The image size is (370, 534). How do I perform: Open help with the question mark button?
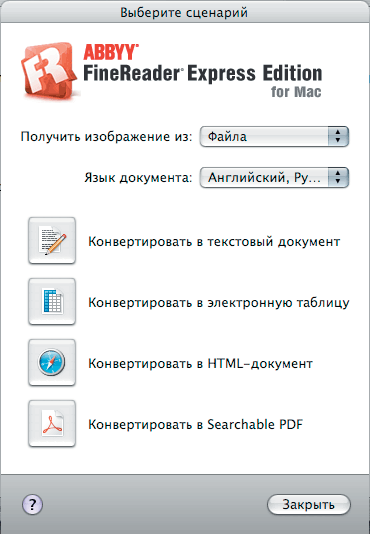click(32, 504)
